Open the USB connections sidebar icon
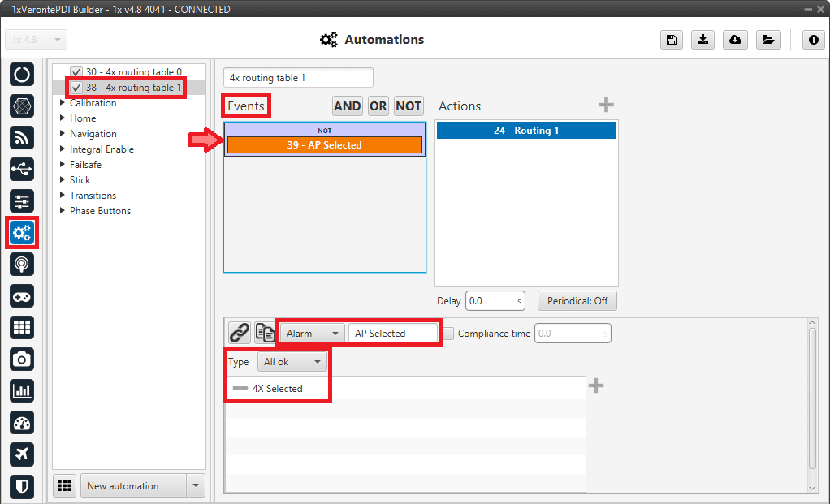The height and width of the screenshot is (504, 830). (x=22, y=169)
